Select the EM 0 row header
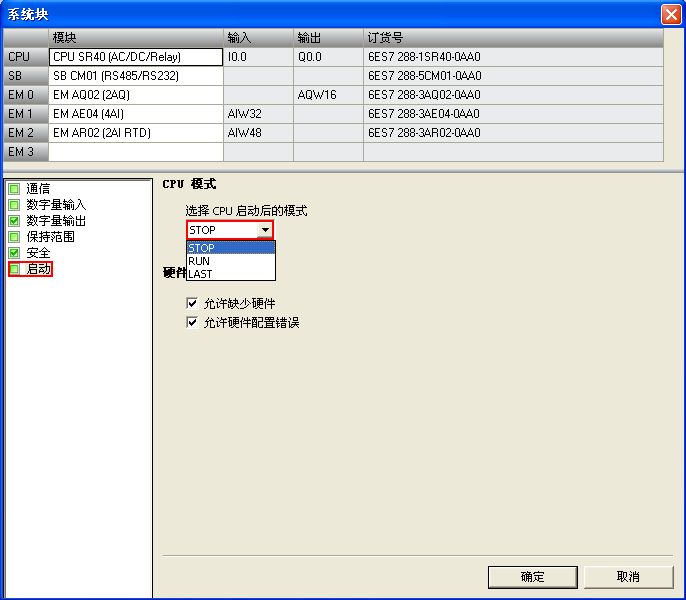686x600 pixels. click(26, 95)
